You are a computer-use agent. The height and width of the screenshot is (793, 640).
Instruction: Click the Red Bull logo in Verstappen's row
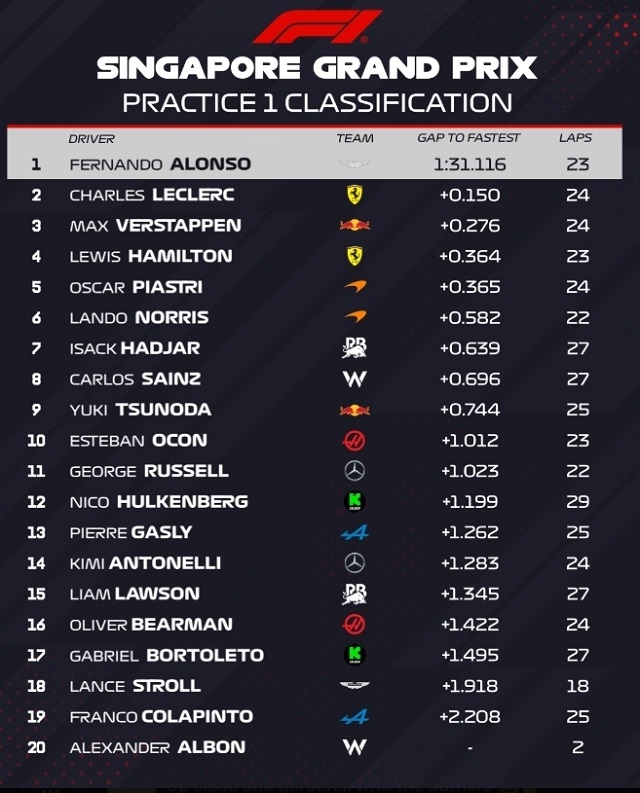pos(355,226)
